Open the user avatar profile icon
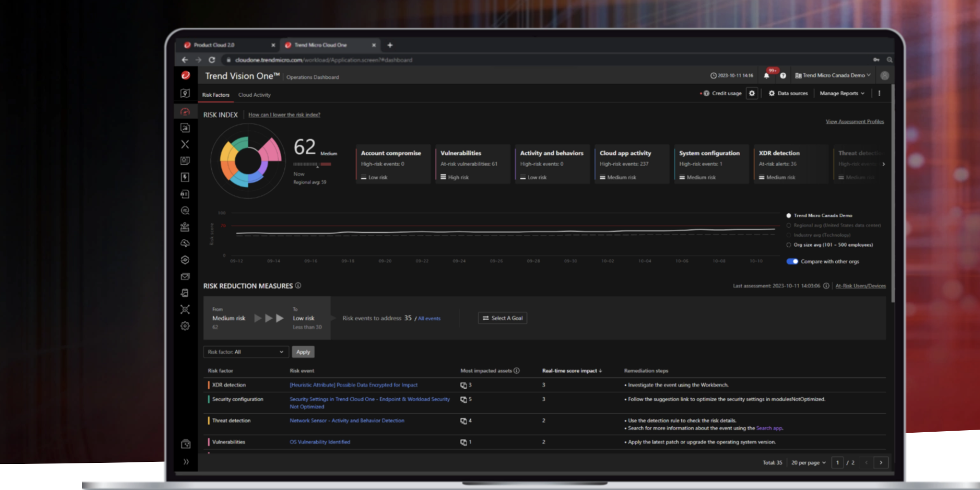The image size is (980, 490). point(884,75)
